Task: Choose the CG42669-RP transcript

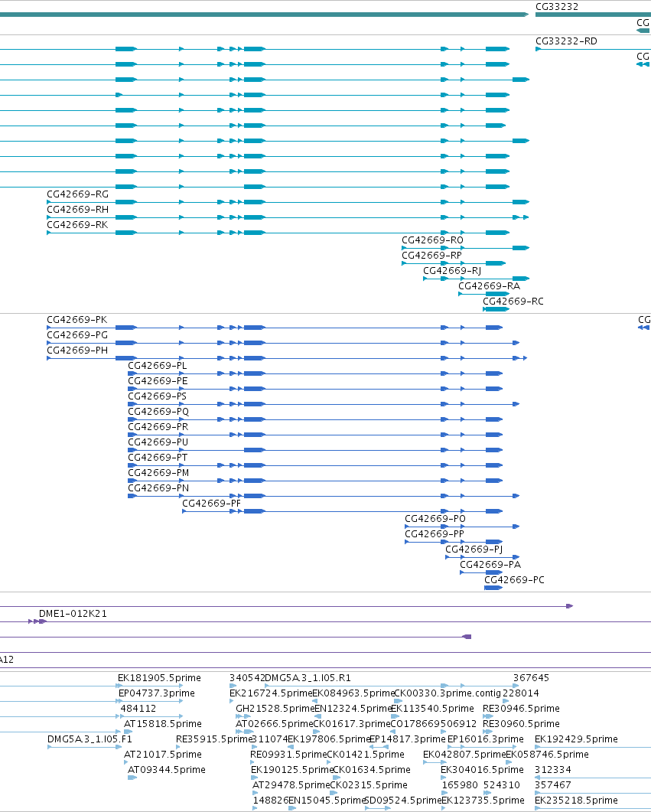Action: 431,256
